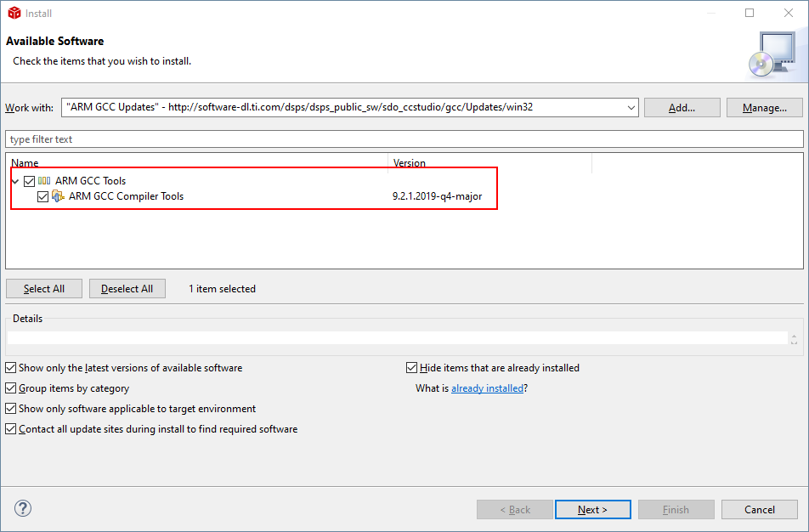Click the Install dialog title bar icon
809x532 pixels.
[14, 13]
